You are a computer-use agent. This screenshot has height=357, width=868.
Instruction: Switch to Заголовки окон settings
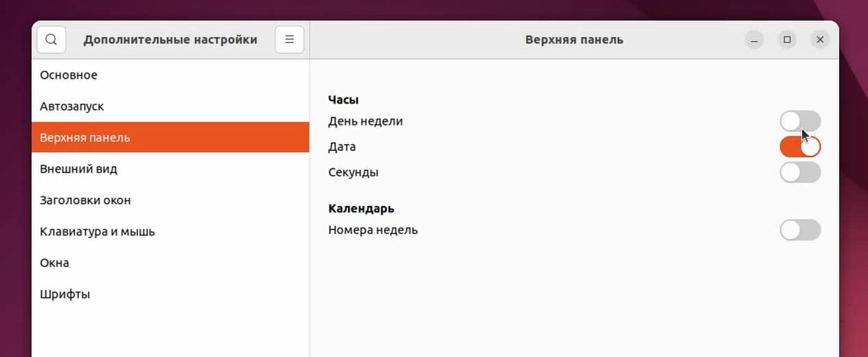coord(170,200)
